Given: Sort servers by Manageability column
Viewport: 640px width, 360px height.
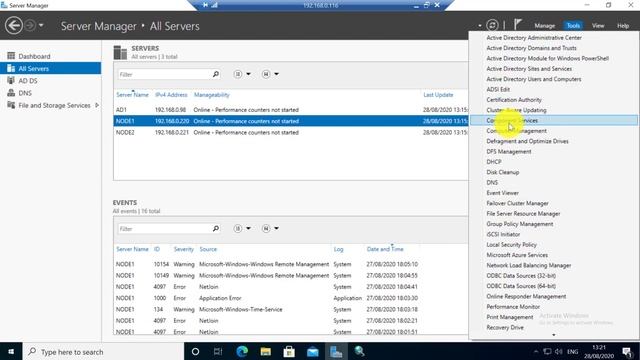Looking at the screenshot, I should pos(211,95).
